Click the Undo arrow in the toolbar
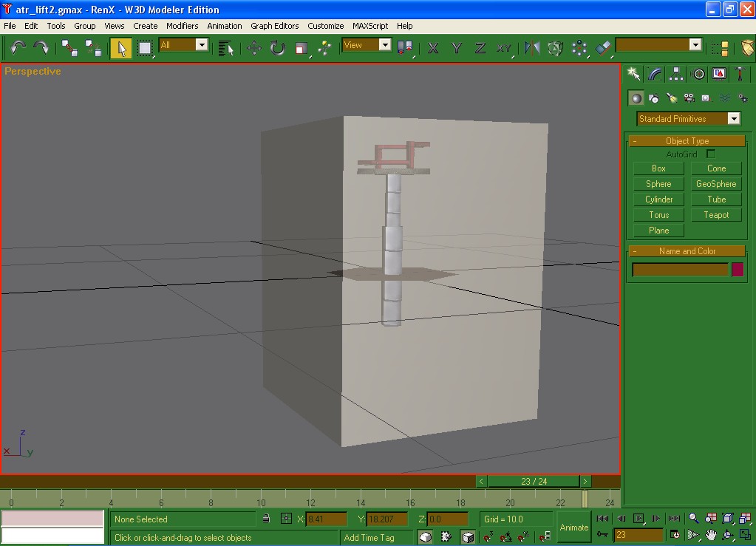Screen dimensions: 756x546 click(x=18, y=47)
